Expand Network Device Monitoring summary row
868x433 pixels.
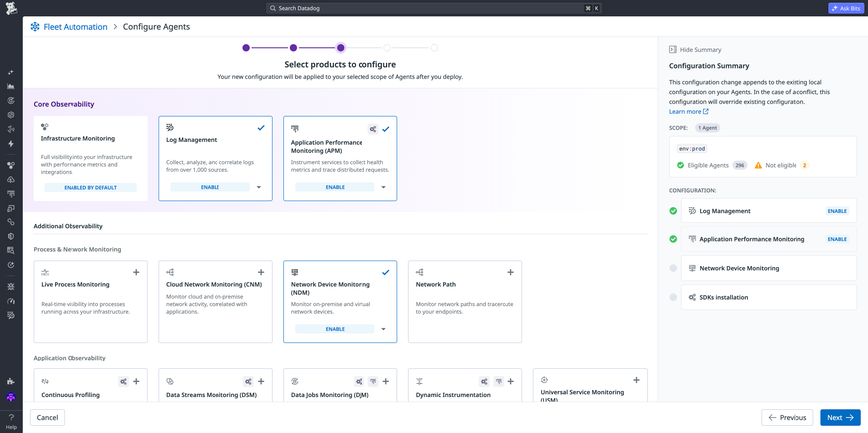point(769,268)
